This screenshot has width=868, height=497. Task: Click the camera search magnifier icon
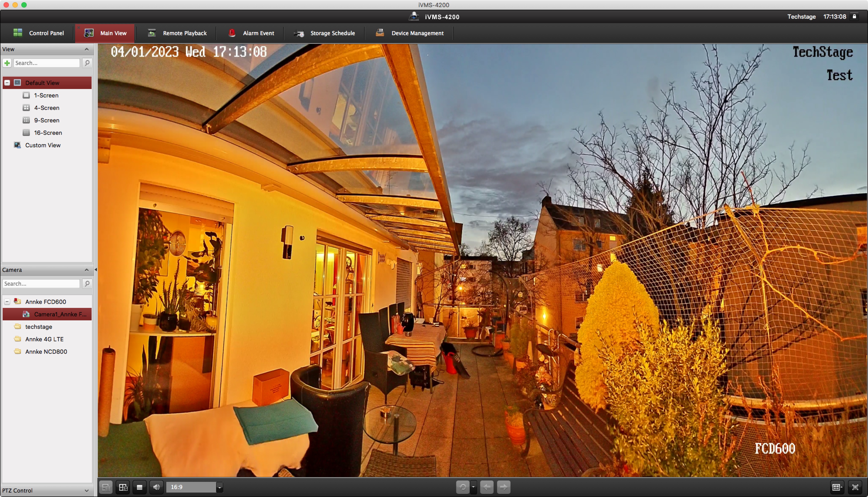(x=87, y=283)
